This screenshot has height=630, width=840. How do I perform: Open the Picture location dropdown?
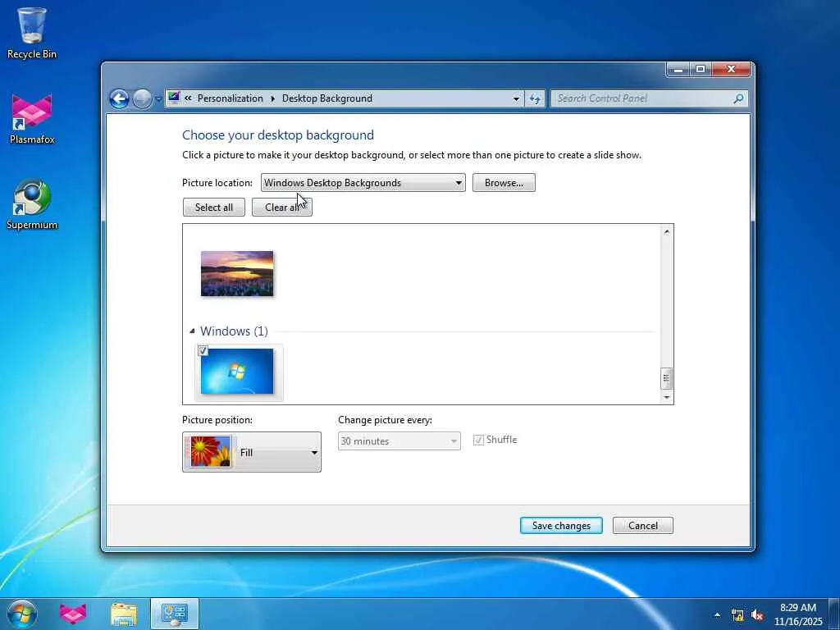click(x=363, y=183)
